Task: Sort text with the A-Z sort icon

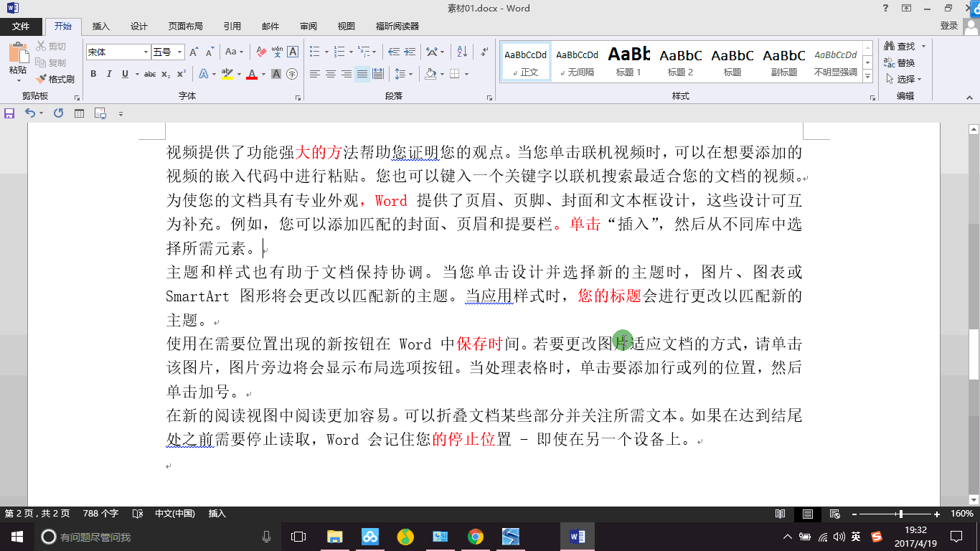Action: (462, 52)
